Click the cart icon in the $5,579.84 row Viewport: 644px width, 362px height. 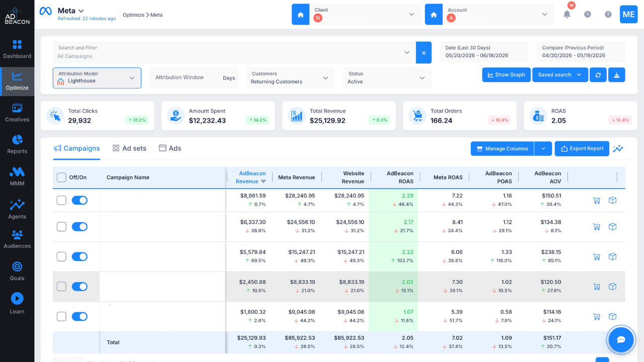597,256
